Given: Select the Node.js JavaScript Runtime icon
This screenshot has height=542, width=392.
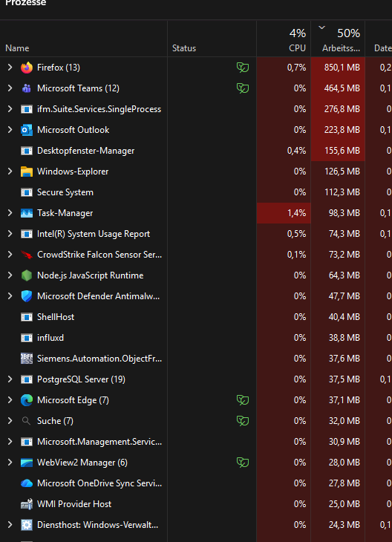Looking at the screenshot, I should 27,275.
